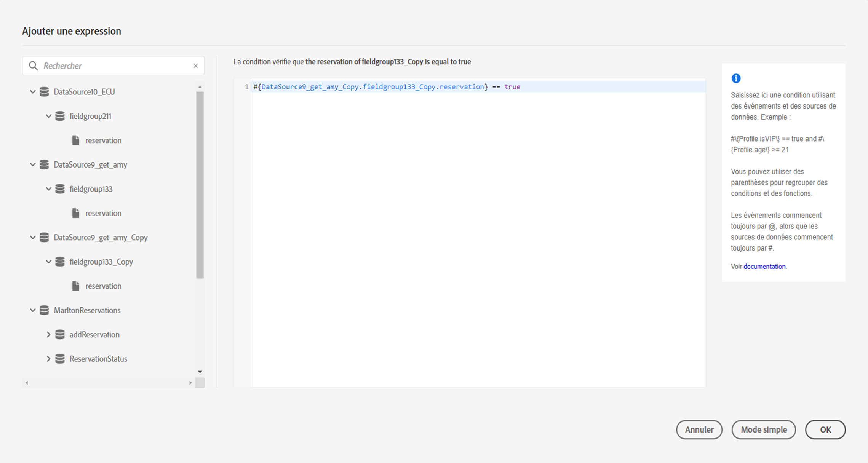
Task: Click reservation file icon under fieldgroup211
Action: 76,140
